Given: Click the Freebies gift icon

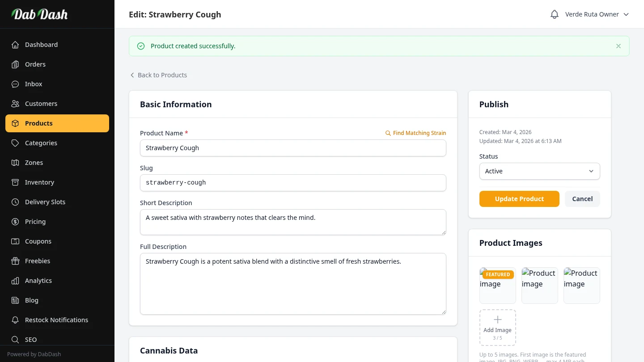Looking at the screenshot, I should (15, 261).
